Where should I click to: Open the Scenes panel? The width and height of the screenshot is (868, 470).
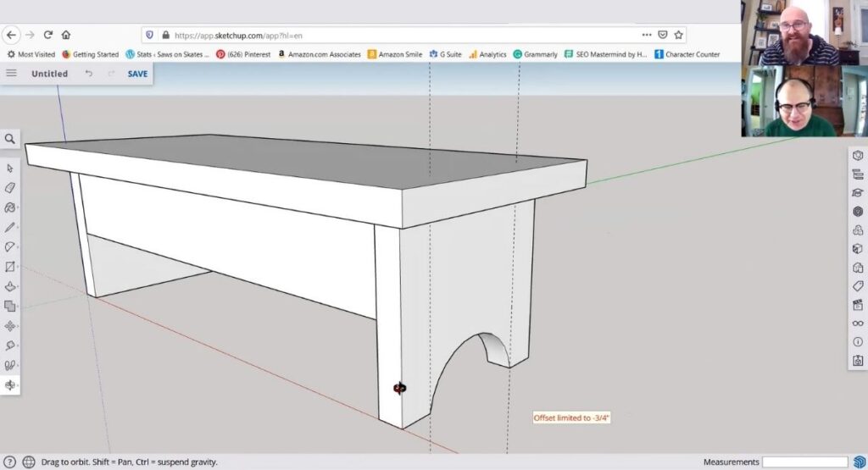[858, 305]
